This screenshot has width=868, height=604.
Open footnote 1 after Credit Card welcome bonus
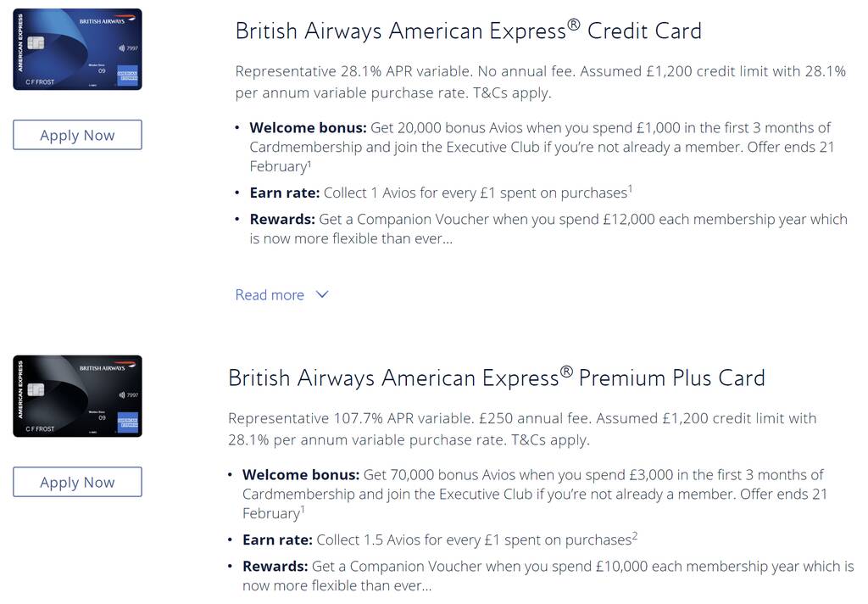coord(309,163)
